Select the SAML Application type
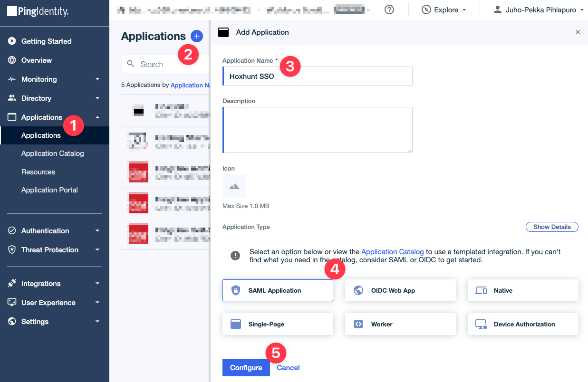588x382 pixels. (x=278, y=290)
